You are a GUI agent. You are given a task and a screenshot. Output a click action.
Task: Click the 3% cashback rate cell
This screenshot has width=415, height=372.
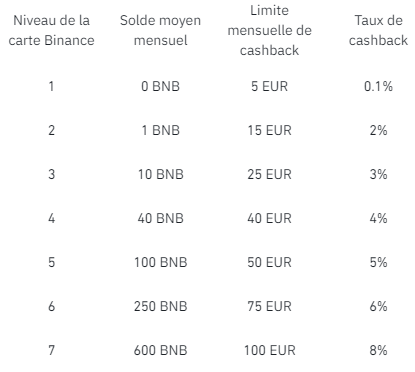point(378,174)
